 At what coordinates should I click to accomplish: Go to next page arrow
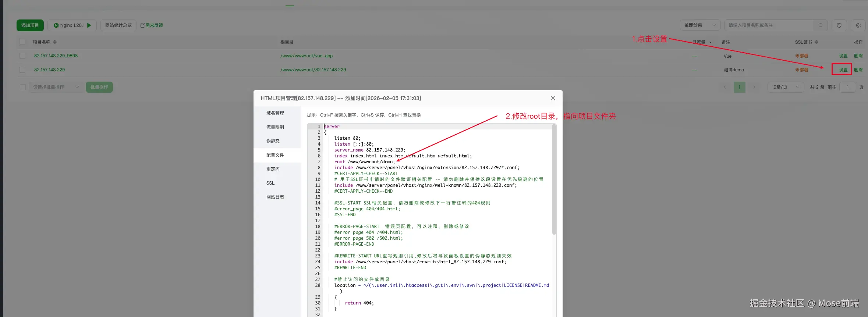point(754,87)
